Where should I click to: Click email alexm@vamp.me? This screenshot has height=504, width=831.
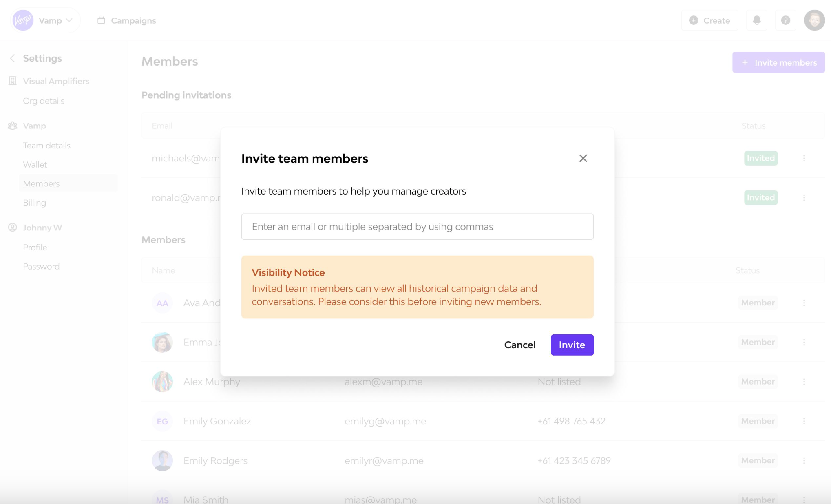tap(383, 382)
